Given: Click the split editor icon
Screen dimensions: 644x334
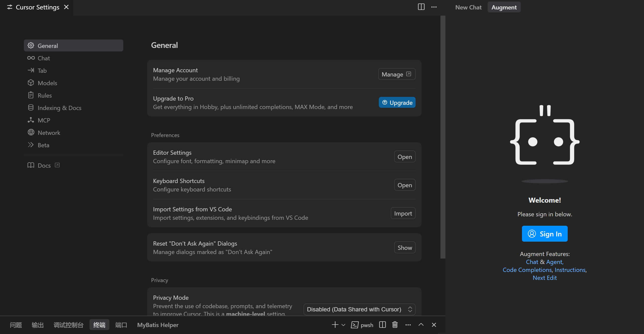Looking at the screenshot, I should [x=421, y=7].
